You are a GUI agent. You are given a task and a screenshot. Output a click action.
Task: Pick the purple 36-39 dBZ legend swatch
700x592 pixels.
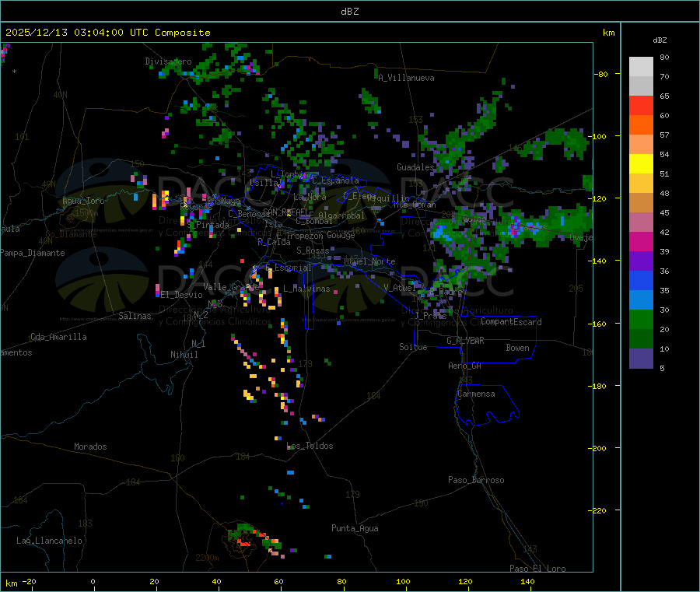click(641, 261)
